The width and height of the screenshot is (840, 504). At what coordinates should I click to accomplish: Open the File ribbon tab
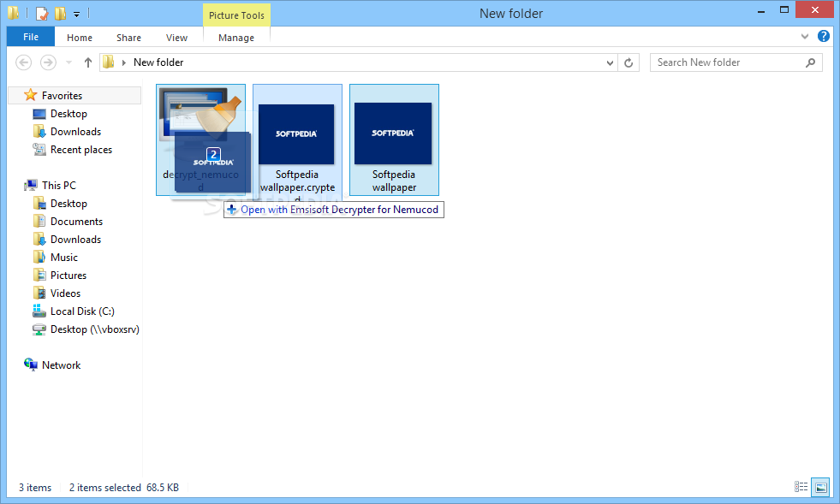(x=31, y=37)
